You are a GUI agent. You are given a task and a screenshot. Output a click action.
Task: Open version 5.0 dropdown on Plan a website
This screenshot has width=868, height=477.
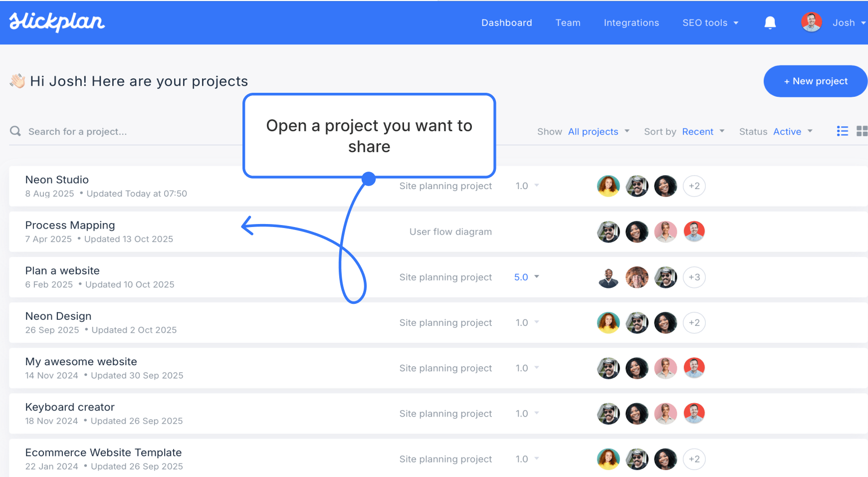point(526,277)
